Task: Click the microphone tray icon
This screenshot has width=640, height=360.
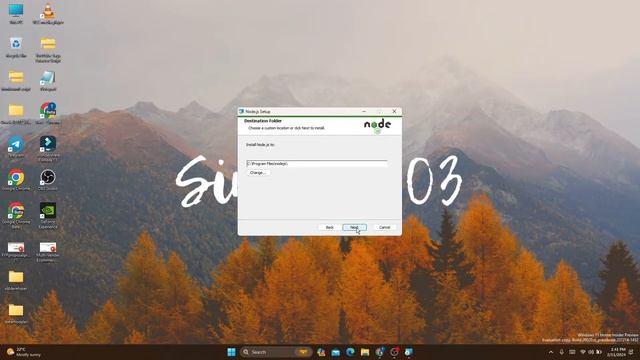Action: tap(562, 352)
